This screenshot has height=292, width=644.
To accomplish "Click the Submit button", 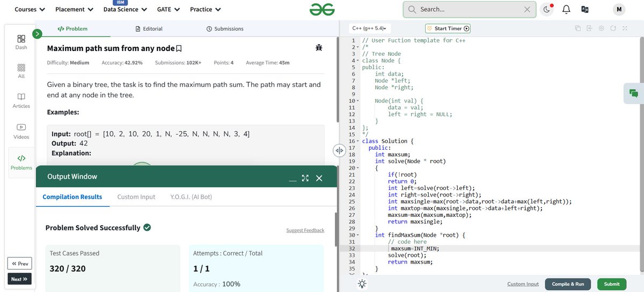I will (611, 284).
